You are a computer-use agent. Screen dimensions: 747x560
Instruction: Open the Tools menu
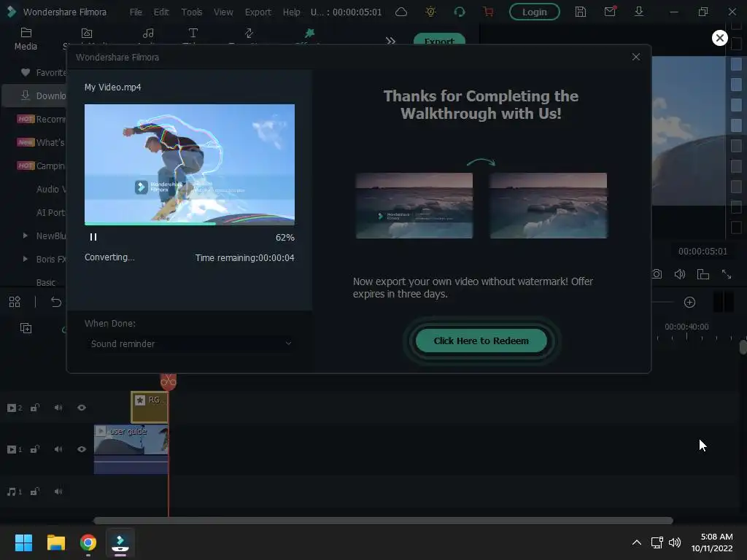coord(192,12)
